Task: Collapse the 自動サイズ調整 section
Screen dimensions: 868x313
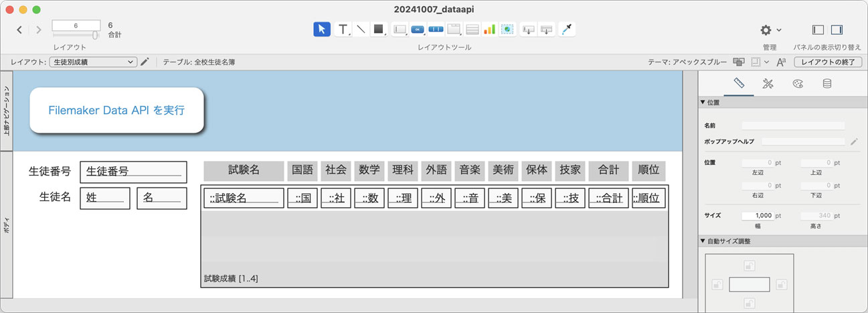Action: pyautogui.click(x=702, y=241)
